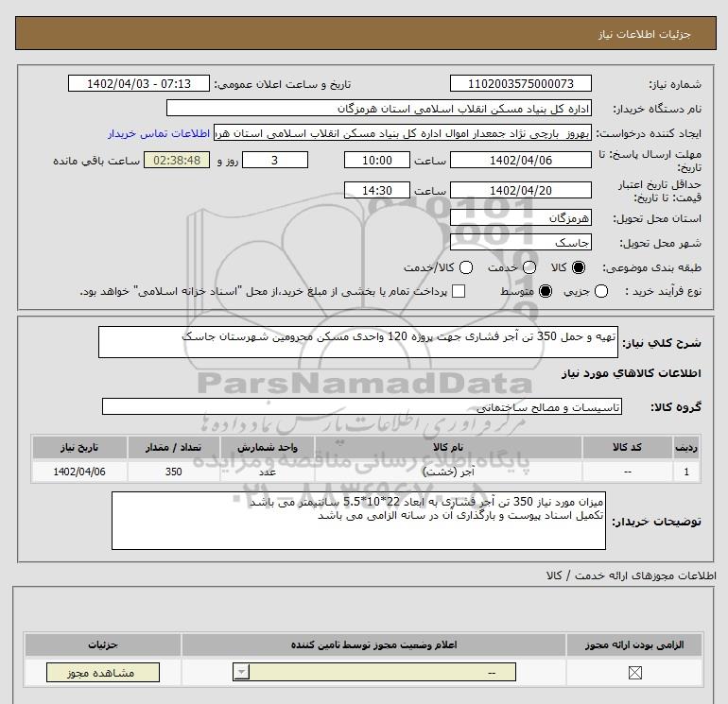The width and height of the screenshot is (728, 704).
Task: Toggle the اسناد خزانه اسلامی payment checkbox
Action: tap(459, 291)
